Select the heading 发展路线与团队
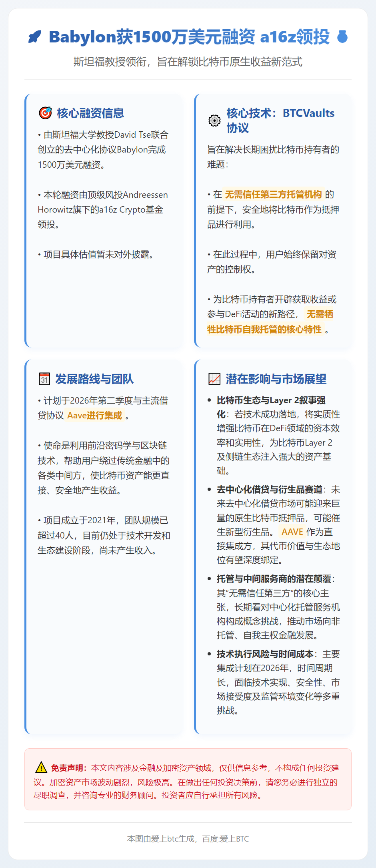376x868 pixels. (94, 379)
